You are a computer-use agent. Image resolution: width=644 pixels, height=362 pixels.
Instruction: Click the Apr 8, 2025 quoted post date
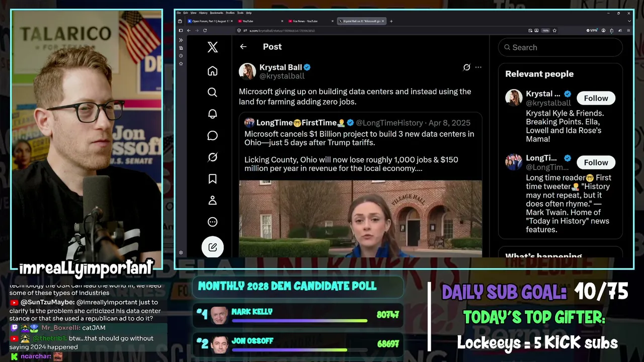pyautogui.click(x=449, y=123)
